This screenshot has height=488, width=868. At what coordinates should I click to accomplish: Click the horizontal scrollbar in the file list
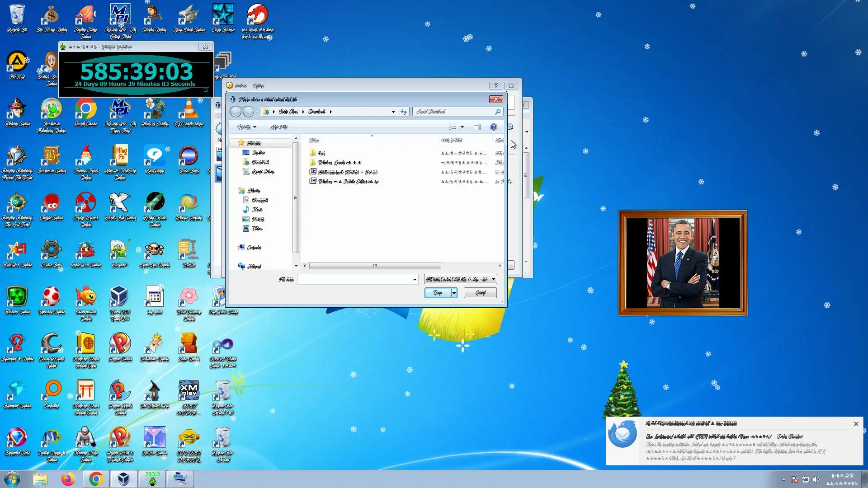tap(375, 266)
